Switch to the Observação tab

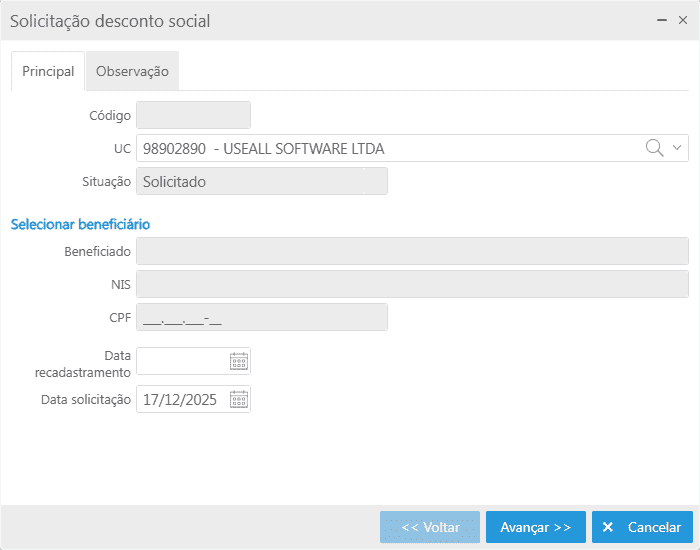coord(132,71)
